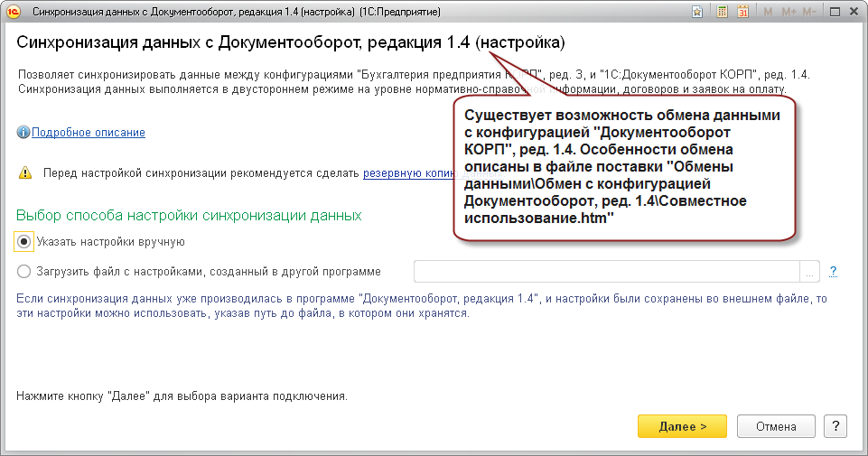Image resolution: width=868 pixels, height=456 pixels.
Task: Open the calculator icon in title bar
Action: (x=722, y=12)
